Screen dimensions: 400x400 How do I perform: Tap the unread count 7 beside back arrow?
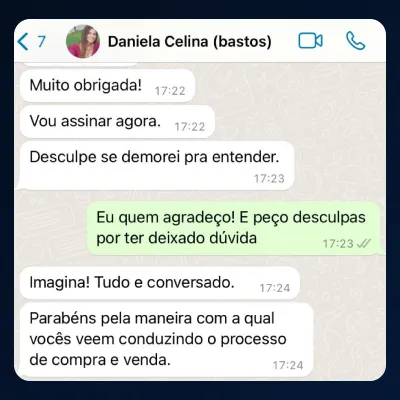tap(41, 42)
